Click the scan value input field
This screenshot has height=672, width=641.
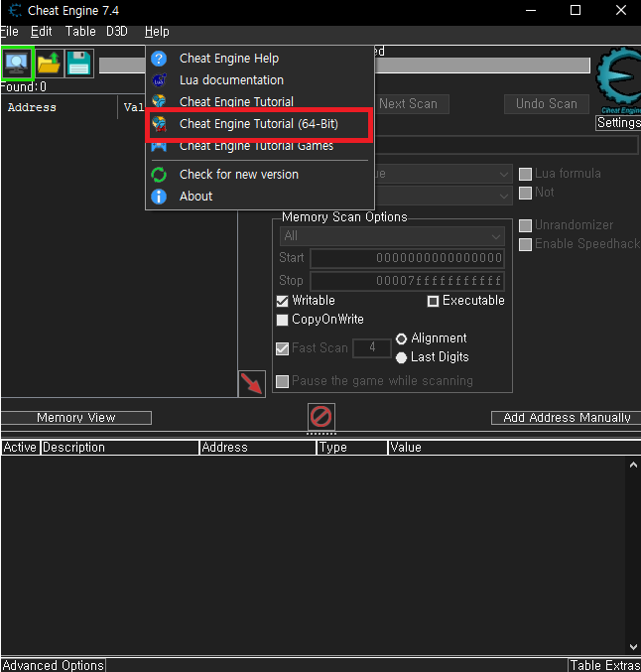click(506, 146)
